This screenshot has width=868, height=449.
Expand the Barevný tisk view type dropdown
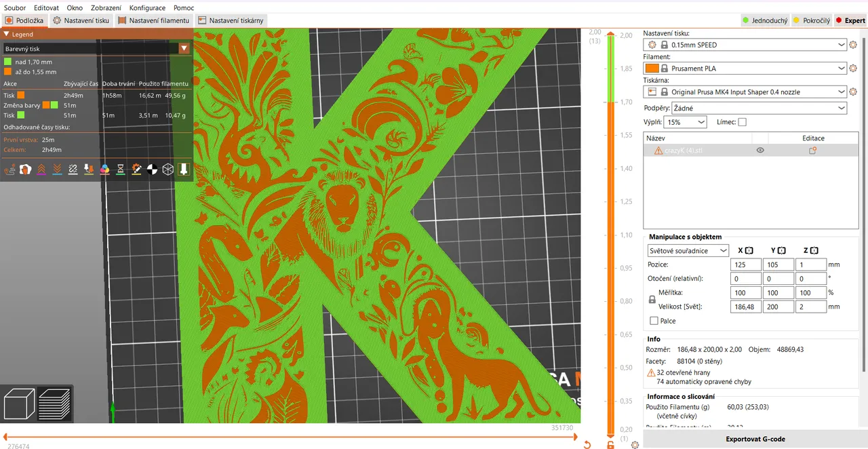click(96, 48)
